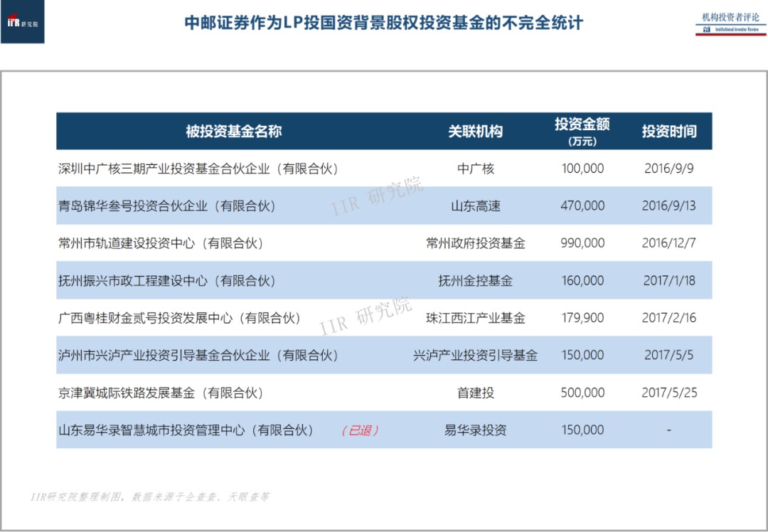Select the date 2016/9/13
This screenshot has height=532, width=768.
tap(669, 206)
